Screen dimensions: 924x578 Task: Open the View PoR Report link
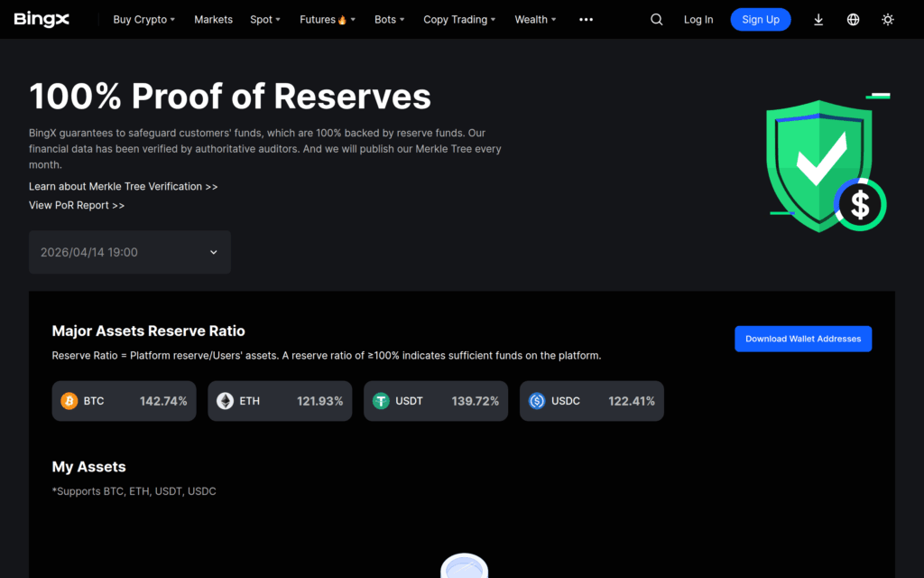tap(77, 205)
